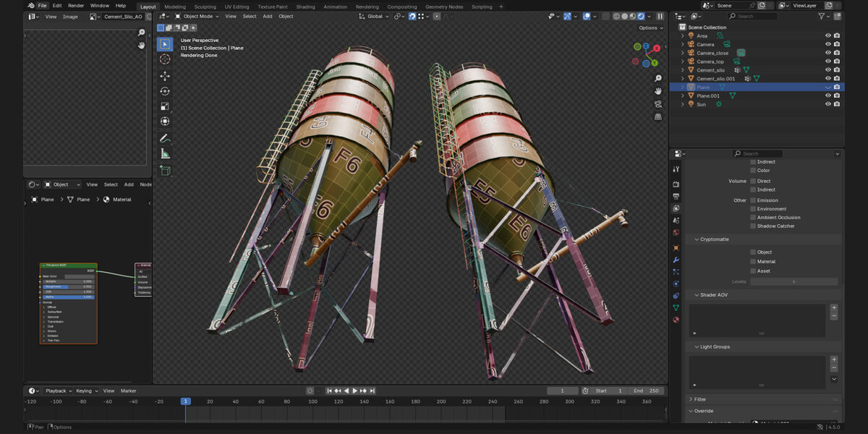Click the End frame field
The width and height of the screenshot is (868, 434).
coord(647,391)
